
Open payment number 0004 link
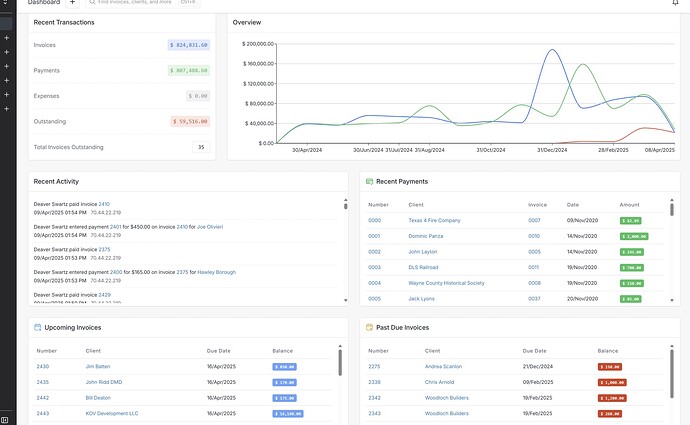click(374, 283)
